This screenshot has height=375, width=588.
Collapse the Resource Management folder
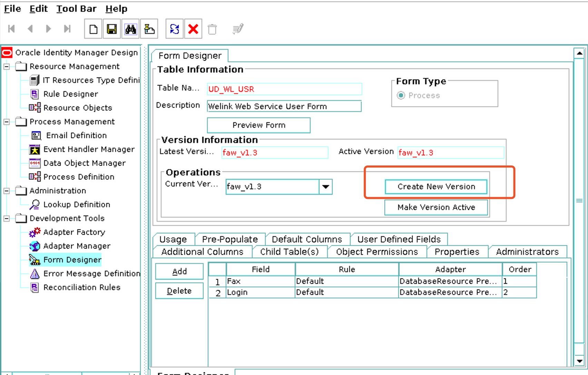pos(7,66)
